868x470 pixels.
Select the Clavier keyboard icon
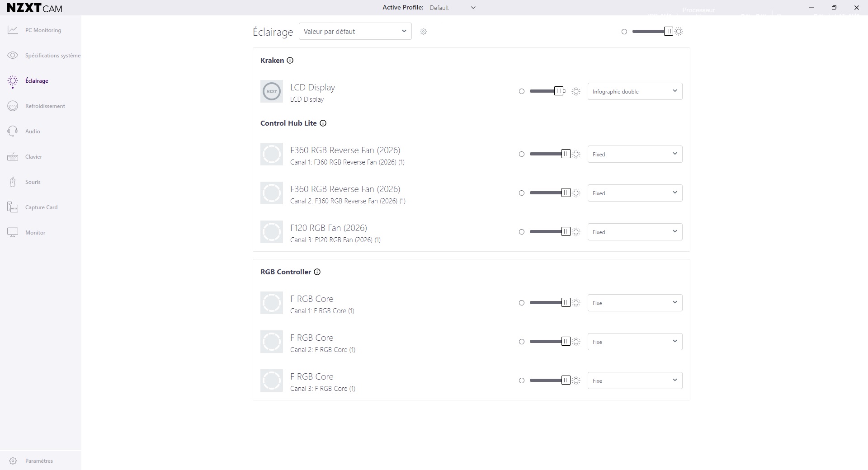pyautogui.click(x=13, y=157)
